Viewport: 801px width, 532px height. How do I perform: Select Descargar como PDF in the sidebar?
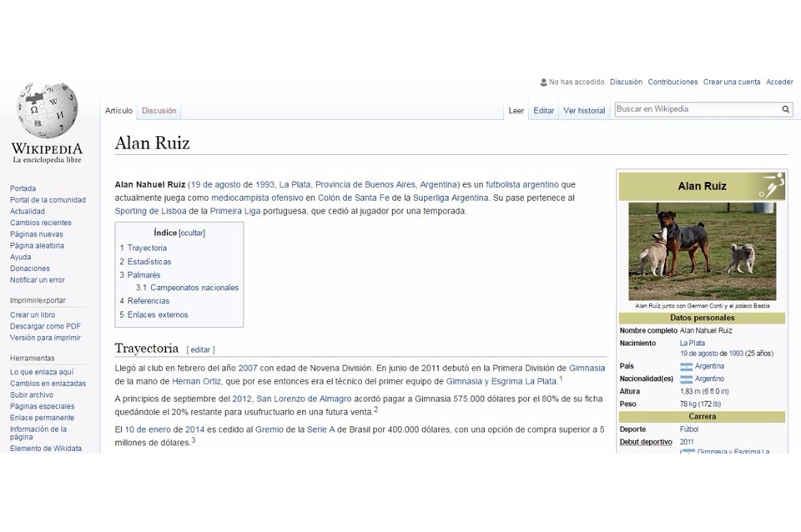(x=45, y=326)
